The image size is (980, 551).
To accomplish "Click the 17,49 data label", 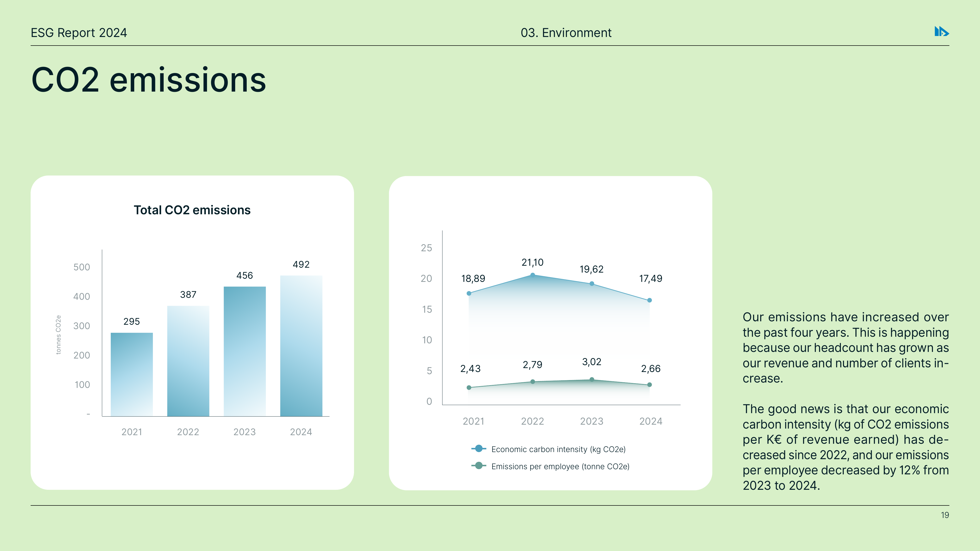I will point(650,279).
